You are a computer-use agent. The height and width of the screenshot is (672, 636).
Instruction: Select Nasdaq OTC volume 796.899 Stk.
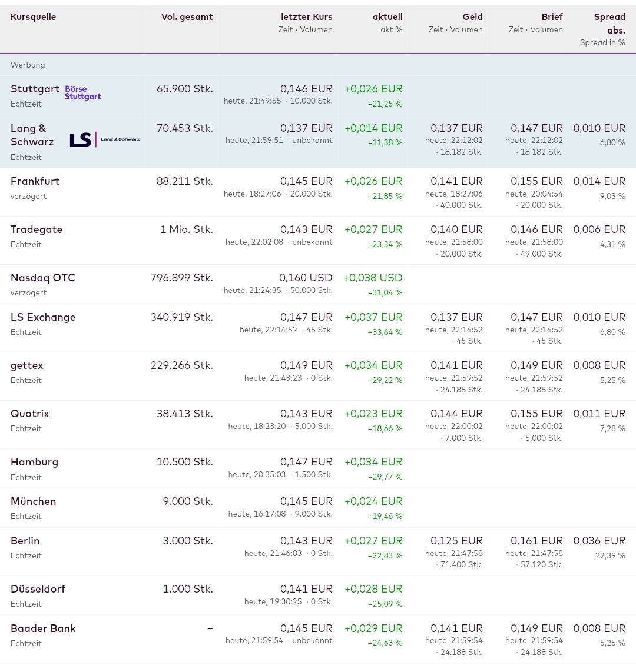(x=182, y=278)
